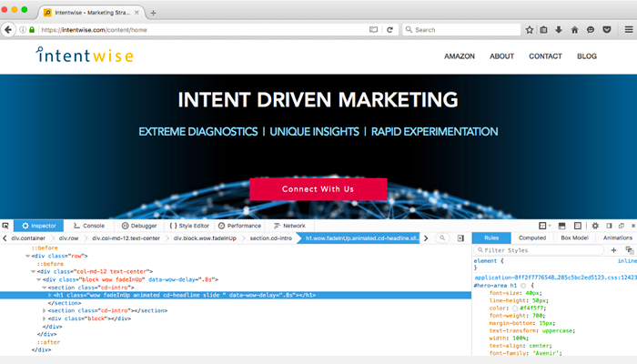Open the Network tab
The height and width of the screenshot is (364, 637).
point(289,226)
